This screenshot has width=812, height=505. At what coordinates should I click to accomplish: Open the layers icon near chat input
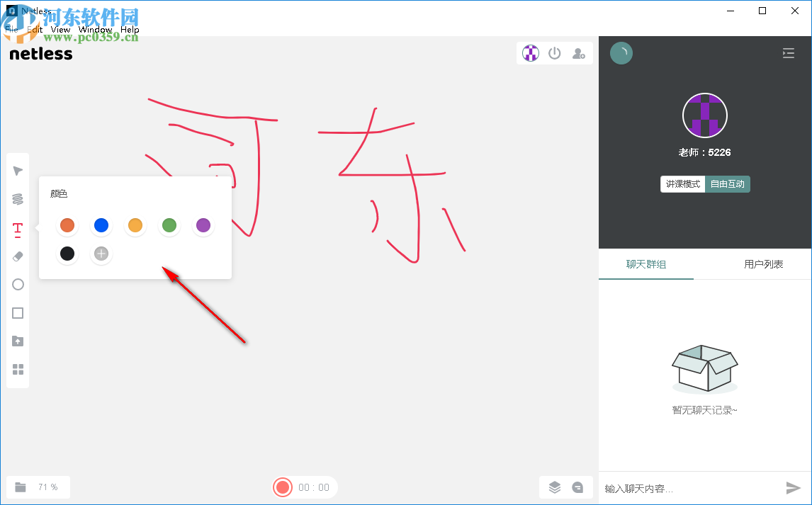pos(555,487)
